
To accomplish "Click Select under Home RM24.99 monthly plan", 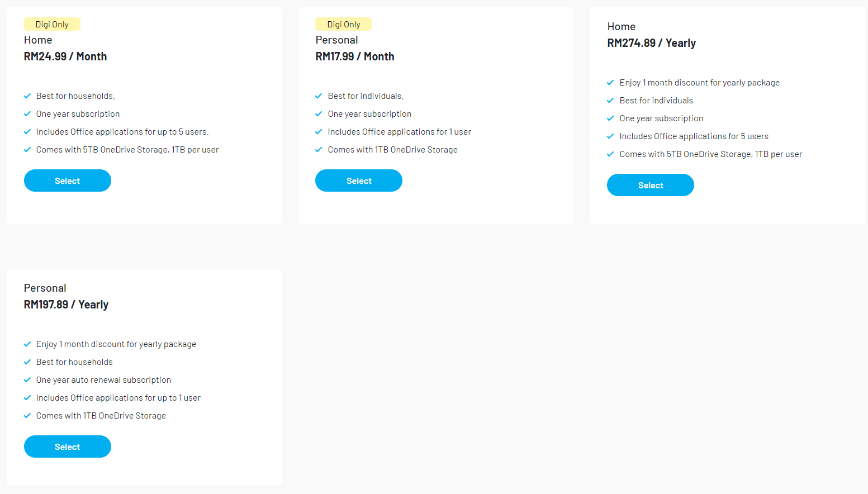I will pyautogui.click(x=67, y=180).
